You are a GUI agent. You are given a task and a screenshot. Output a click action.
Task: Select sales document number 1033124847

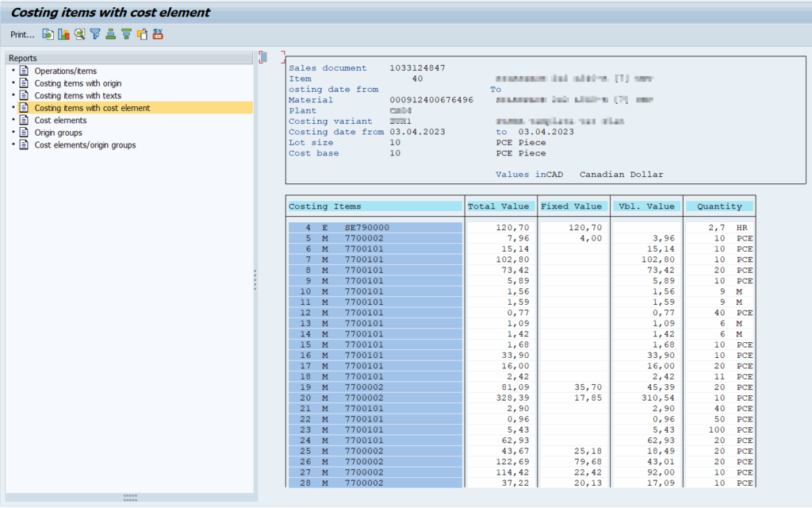(x=417, y=68)
